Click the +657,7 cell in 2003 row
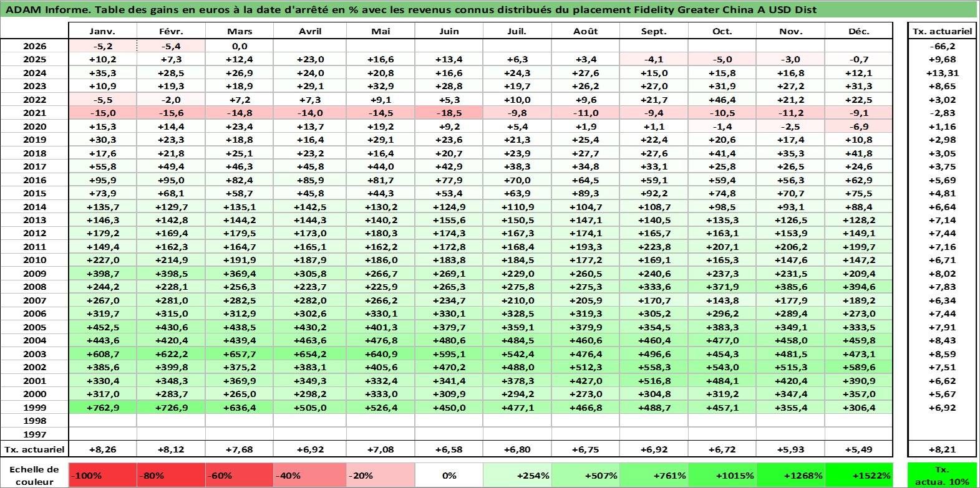The width and height of the screenshot is (980, 488). [240, 354]
